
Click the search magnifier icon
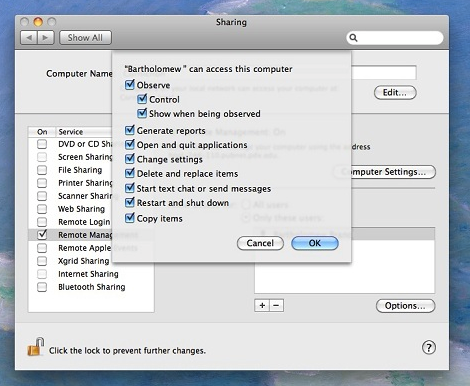tap(353, 38)
